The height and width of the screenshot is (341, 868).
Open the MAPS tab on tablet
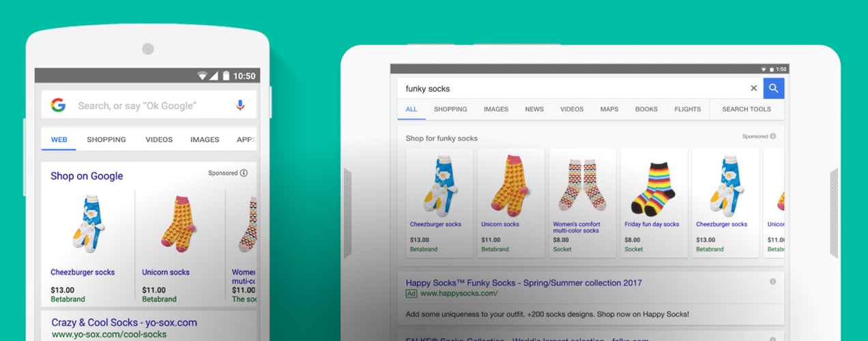tap(609, 109)
